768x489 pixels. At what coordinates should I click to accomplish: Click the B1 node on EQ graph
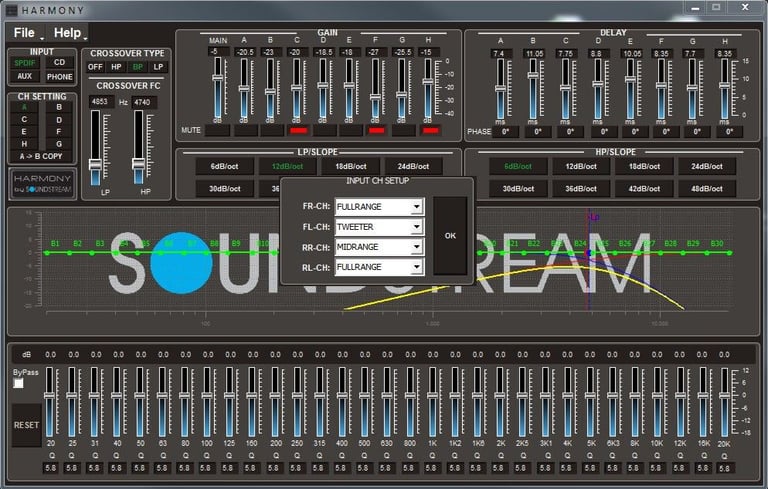(47, 253)
